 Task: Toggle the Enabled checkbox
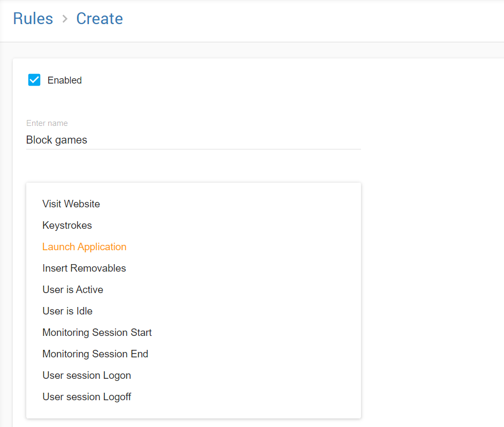[34, 80]
